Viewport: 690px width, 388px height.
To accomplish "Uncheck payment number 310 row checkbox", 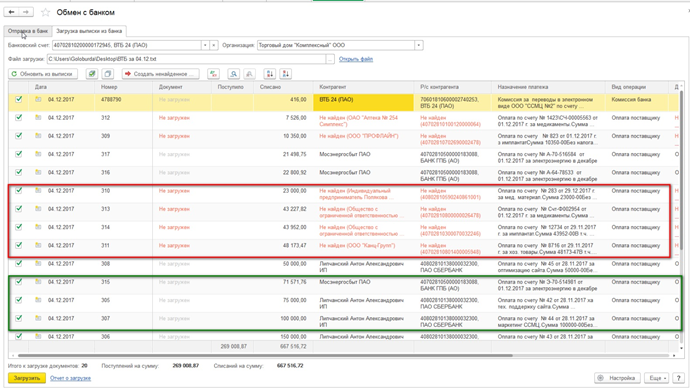I will tap(18, 190).
